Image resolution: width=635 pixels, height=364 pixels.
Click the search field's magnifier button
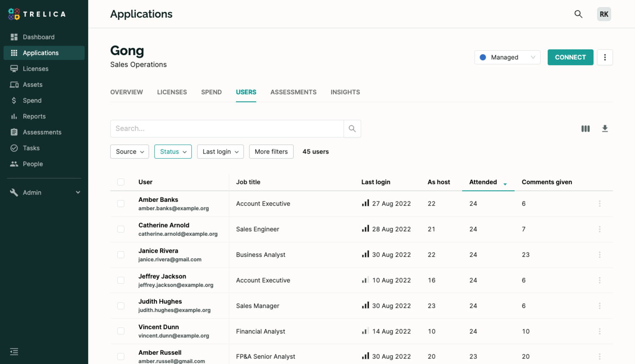pyautogui.click(x=352, y=129)
